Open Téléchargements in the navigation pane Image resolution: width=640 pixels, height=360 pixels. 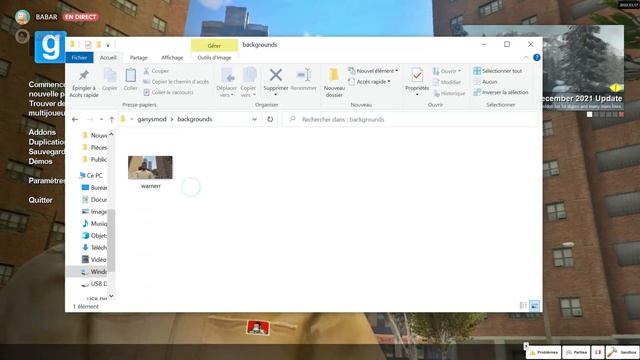click(x=94, y=248)
